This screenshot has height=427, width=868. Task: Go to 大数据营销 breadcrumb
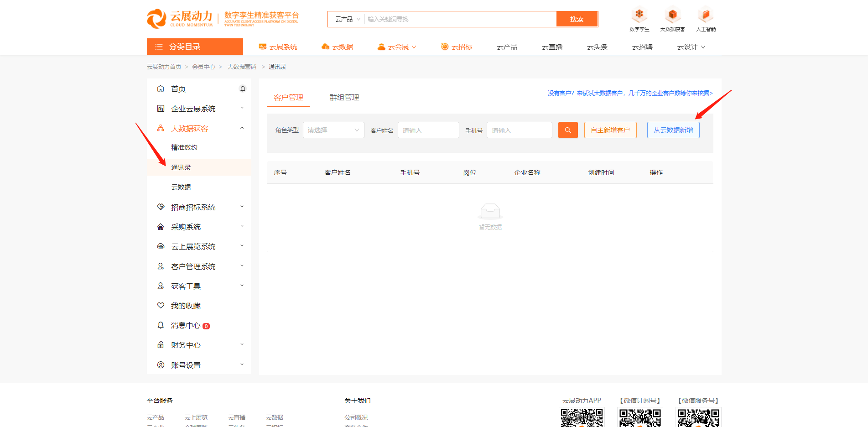click(242, 67)
